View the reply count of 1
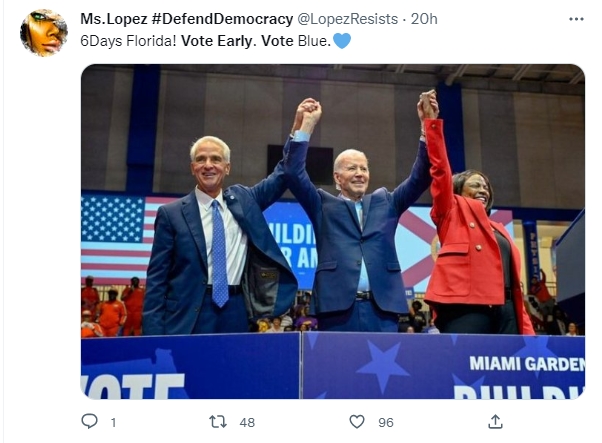This screenshot has height=443, width=602. click(113, 423)
